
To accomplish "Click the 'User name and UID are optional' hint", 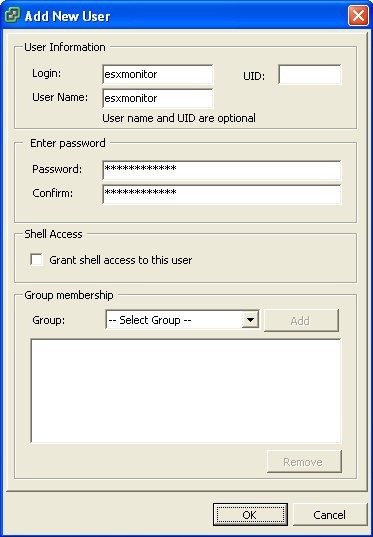I will click(x=179, y=118).
